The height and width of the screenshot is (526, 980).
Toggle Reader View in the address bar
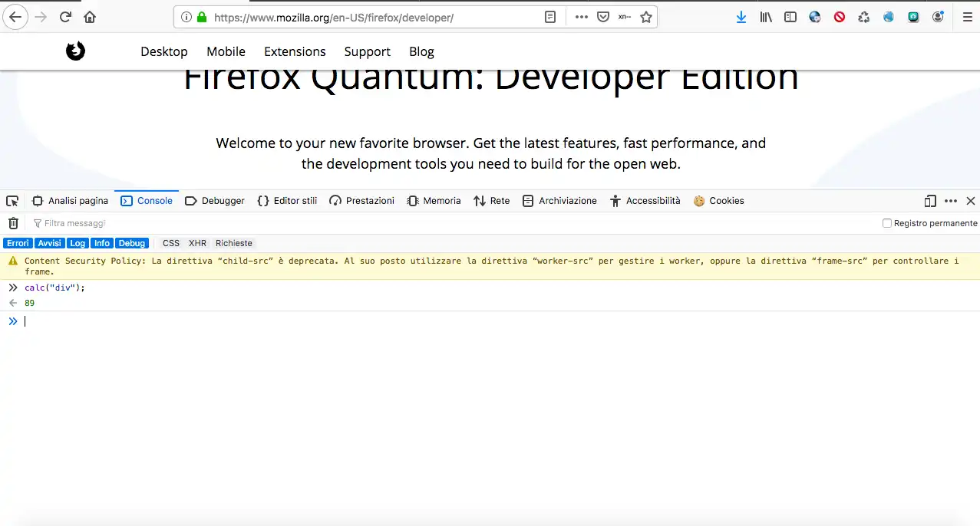(x=550, y=17)
